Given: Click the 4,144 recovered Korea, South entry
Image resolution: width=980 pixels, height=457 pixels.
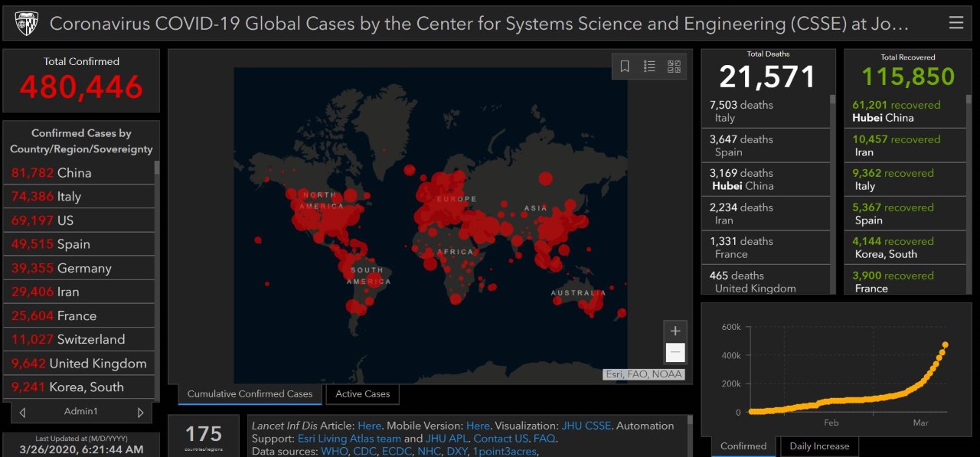Looking at the screenshot, I should coord(905,247).
